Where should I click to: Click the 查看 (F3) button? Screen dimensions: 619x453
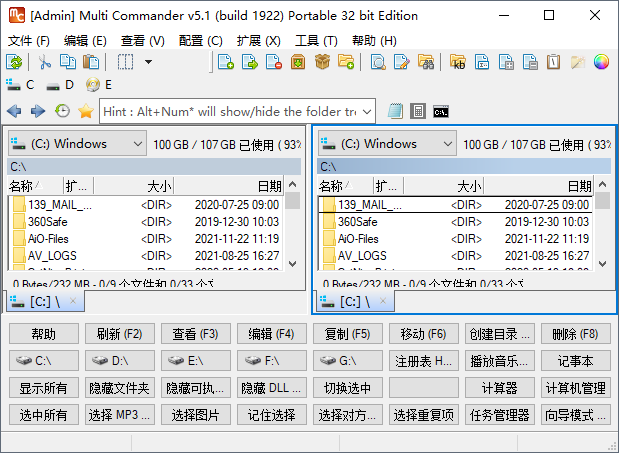click(x=195, y=334)
